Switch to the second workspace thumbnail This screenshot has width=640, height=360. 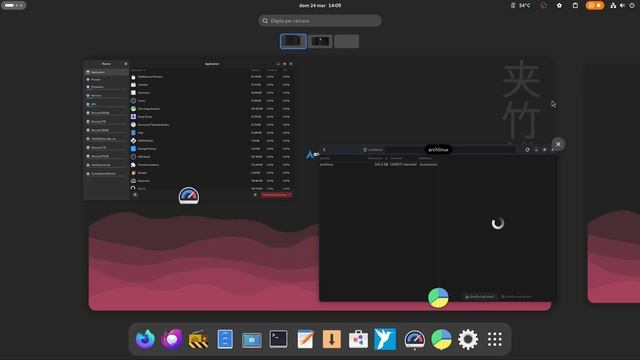click(x=320, y=41)
